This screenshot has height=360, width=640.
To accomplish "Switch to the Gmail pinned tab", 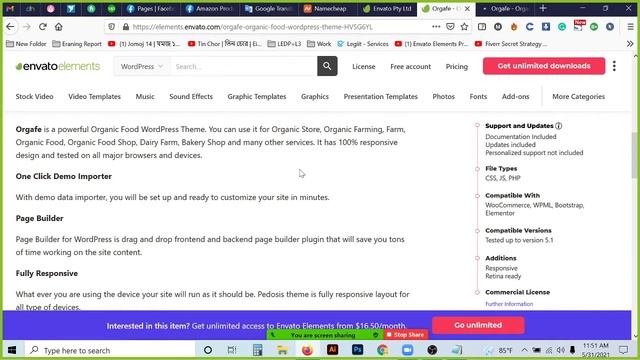I will point(10,9).
